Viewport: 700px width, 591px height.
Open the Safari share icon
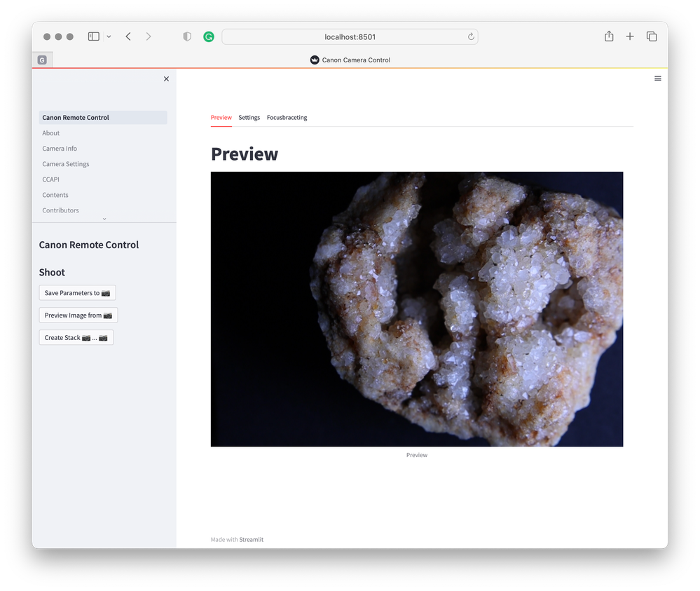(x=609, y=36)
